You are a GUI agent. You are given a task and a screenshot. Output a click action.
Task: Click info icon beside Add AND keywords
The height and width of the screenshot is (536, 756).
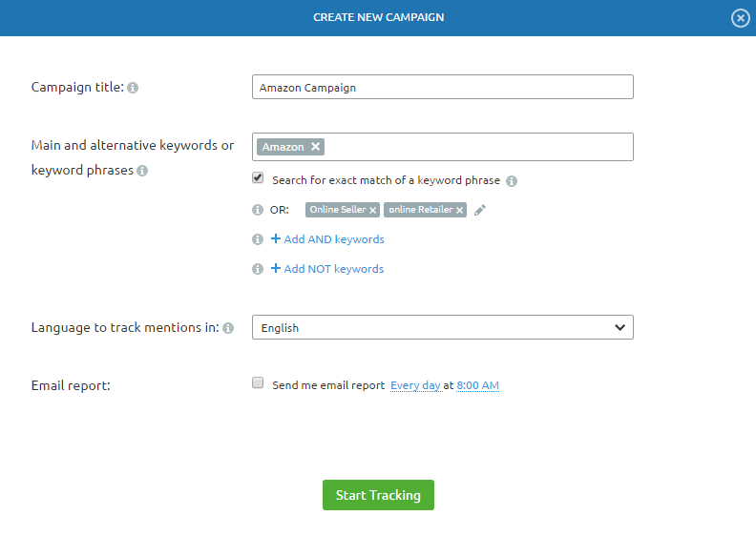(x=258, y=239)
